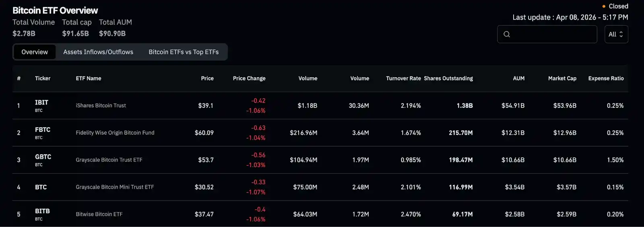Screen dimensions: 644x227
Task: Open the Bitwise Bitcoin ETF entry
Action: [x=99, y=214]
